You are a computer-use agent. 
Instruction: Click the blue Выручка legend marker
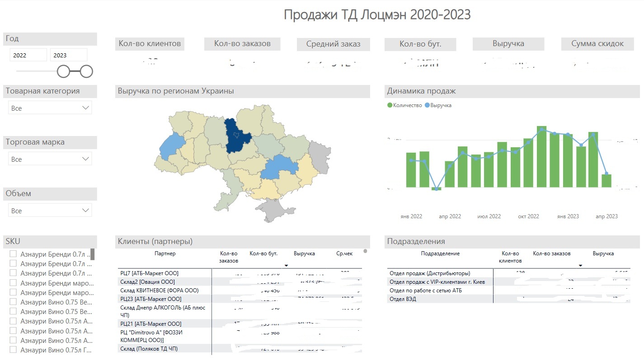pyautogui.click(x=427, y=105)
